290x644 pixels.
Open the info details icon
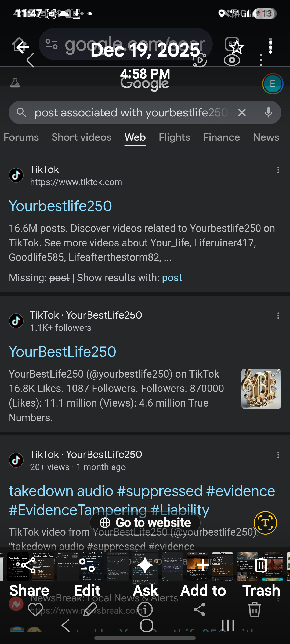(x=145, y=609)
